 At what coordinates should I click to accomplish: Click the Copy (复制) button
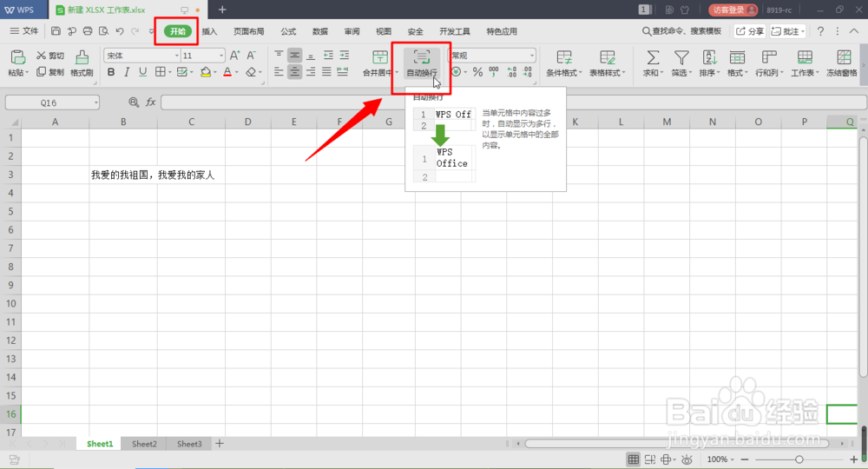50,72
